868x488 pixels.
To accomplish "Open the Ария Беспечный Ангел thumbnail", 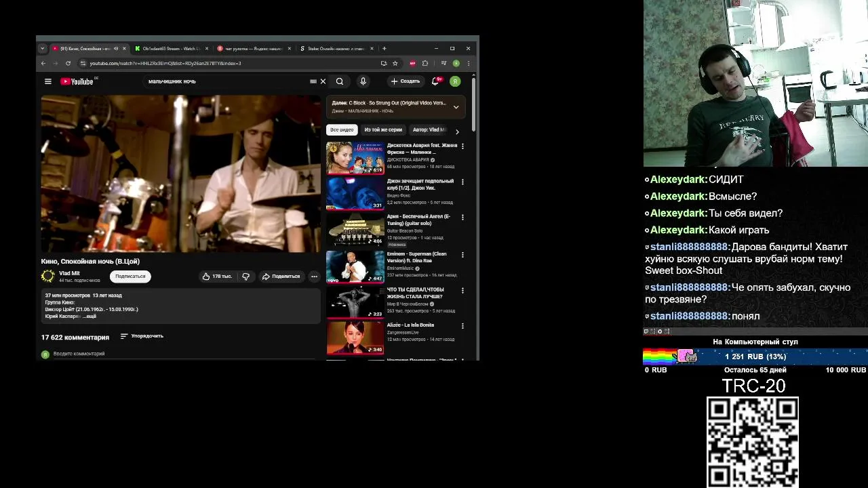I will 355,230.
